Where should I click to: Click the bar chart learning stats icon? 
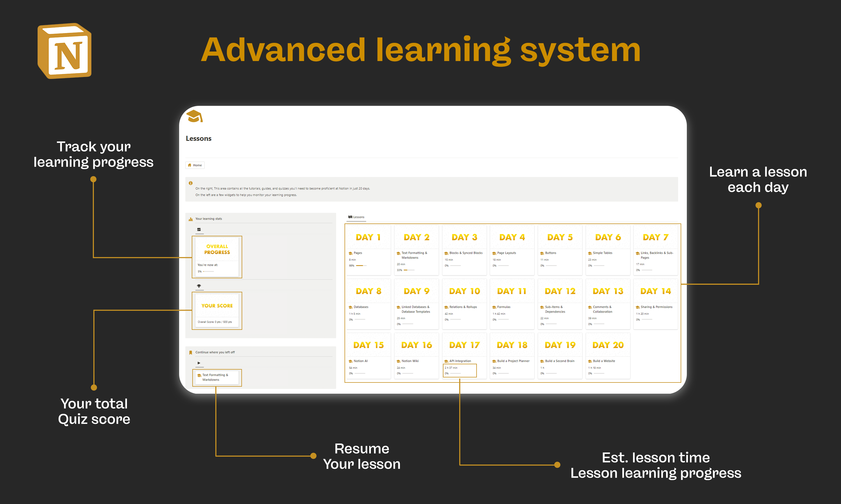(191, 219)
